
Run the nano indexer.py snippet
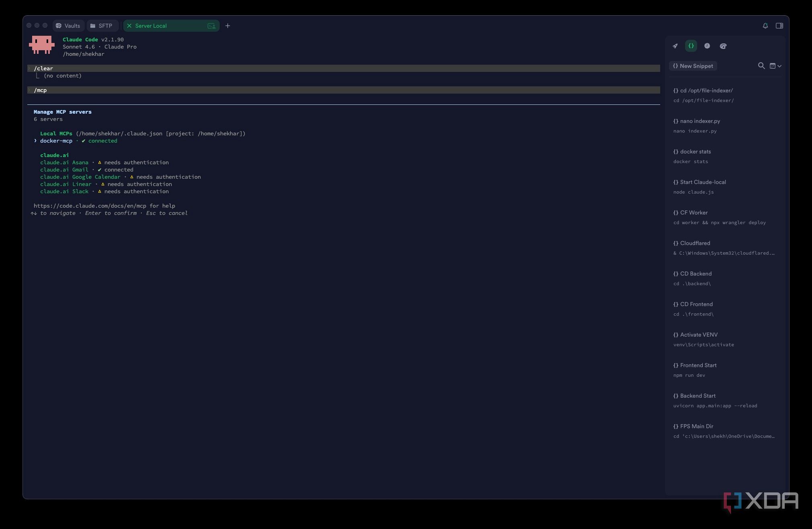pyautogui.click(x=725, y=126)
